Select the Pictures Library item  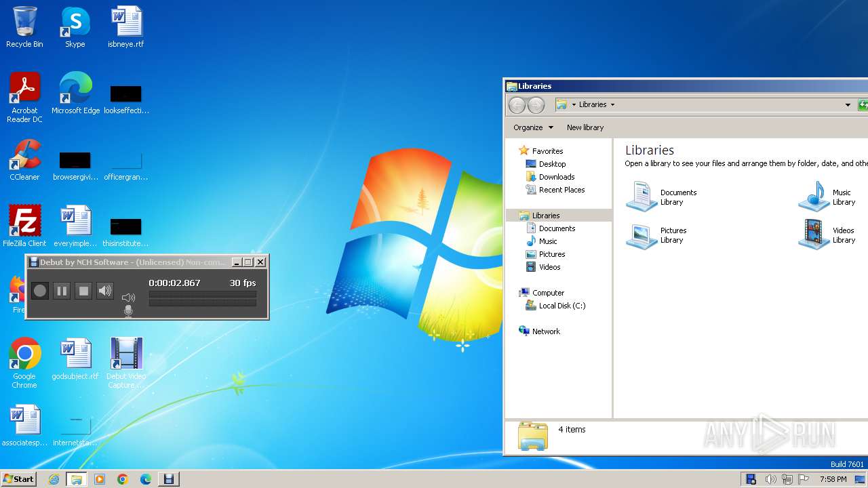point(657,235)
